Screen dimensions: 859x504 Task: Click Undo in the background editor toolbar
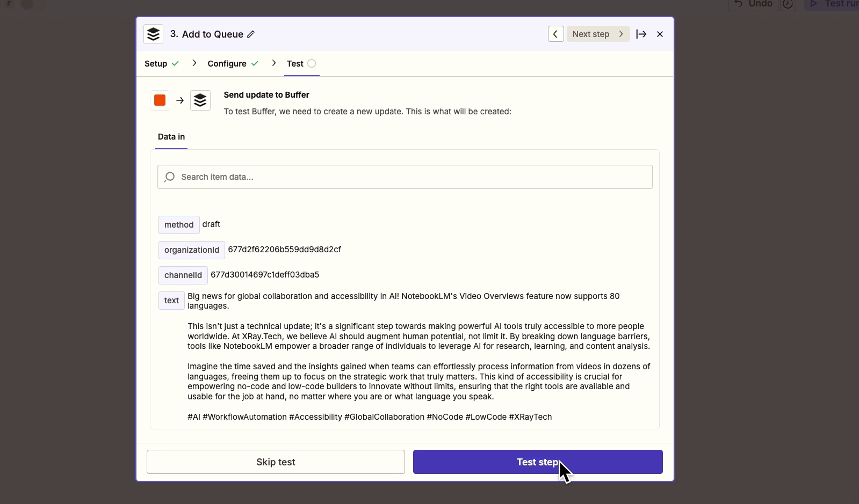(753, 4)
